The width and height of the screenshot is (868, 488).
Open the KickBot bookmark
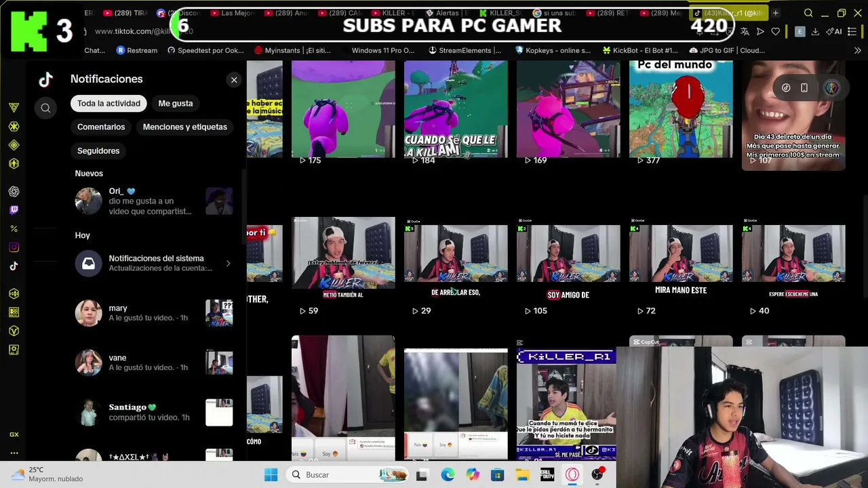coord(639,50)
